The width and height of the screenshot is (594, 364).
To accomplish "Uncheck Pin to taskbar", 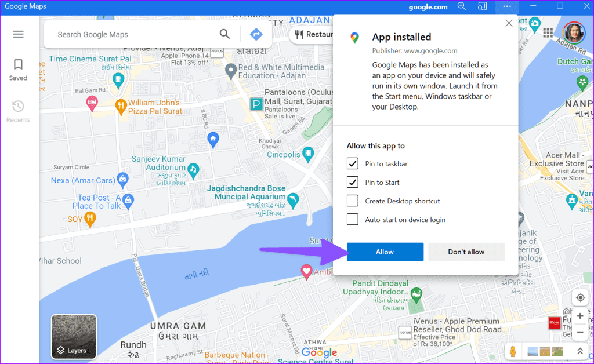I will click(353, 163).
